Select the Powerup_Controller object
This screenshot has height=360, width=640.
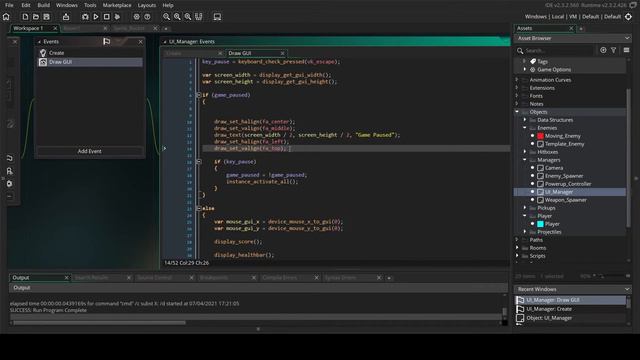[x=568, y=184]
